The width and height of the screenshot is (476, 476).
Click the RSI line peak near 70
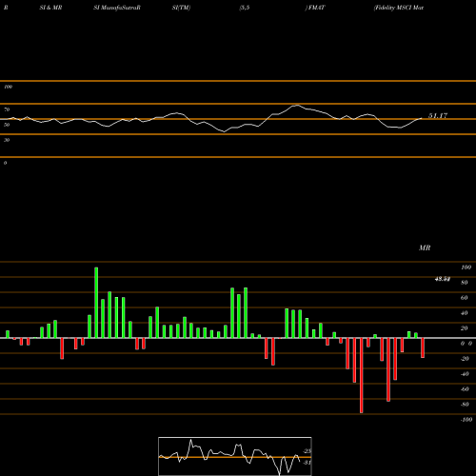coord(297,105)
